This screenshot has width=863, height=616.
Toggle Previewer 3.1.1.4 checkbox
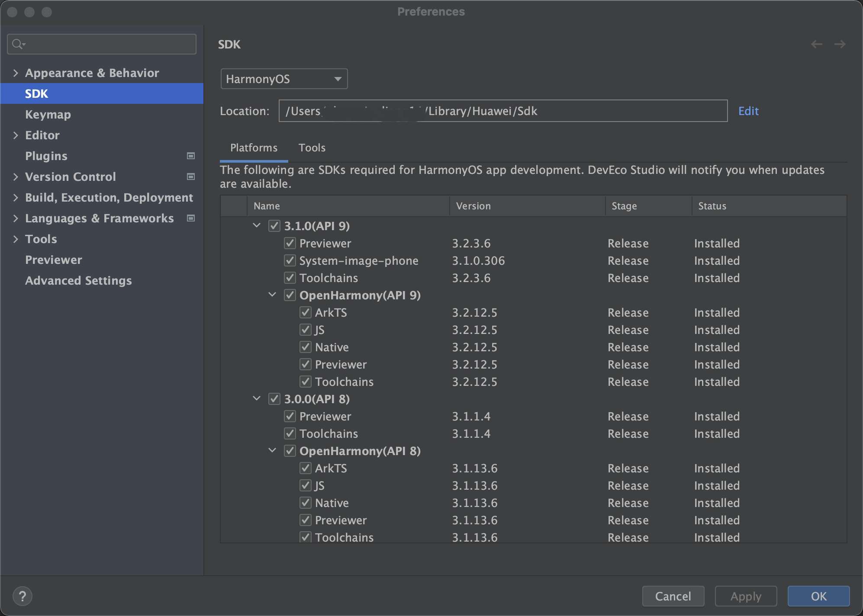pyautogui.click(x=290, y=416)
